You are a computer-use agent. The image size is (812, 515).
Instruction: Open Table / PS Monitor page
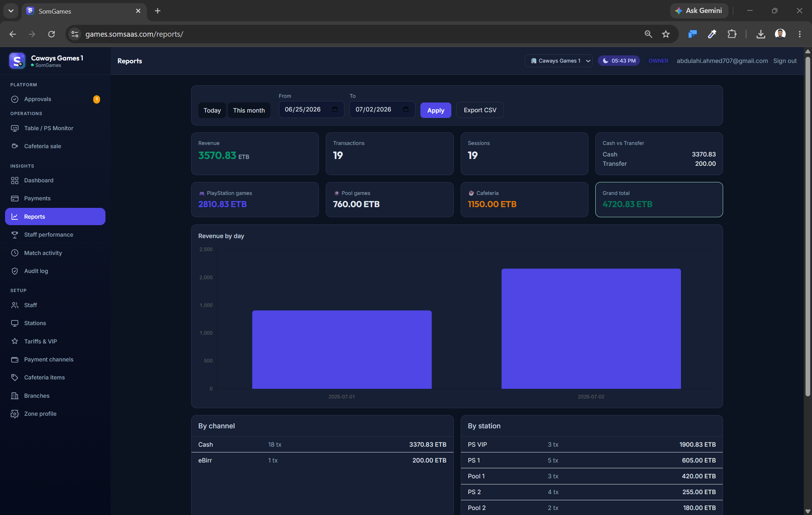coord(55,128)
